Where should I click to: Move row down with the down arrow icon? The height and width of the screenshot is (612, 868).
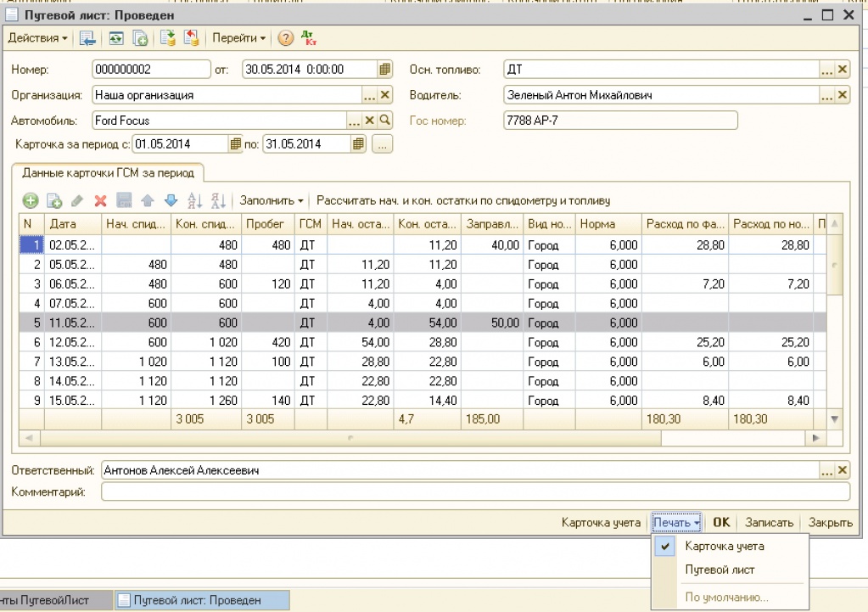click(x=171, y=200)
